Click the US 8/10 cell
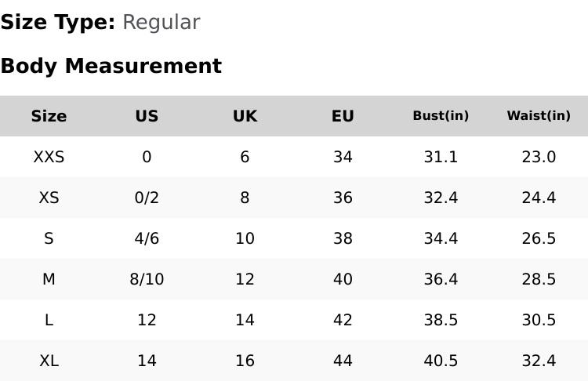 click(x=147, y=279)
